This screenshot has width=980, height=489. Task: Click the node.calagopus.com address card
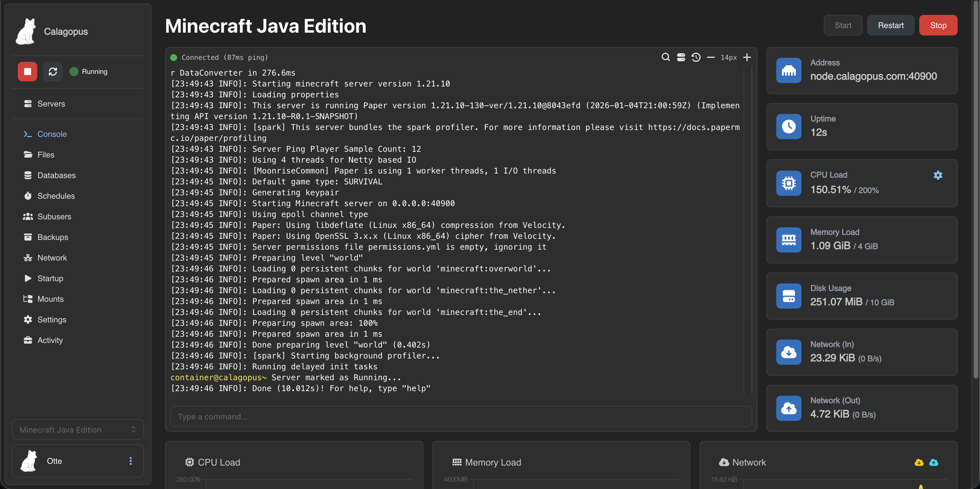[861, 70]
